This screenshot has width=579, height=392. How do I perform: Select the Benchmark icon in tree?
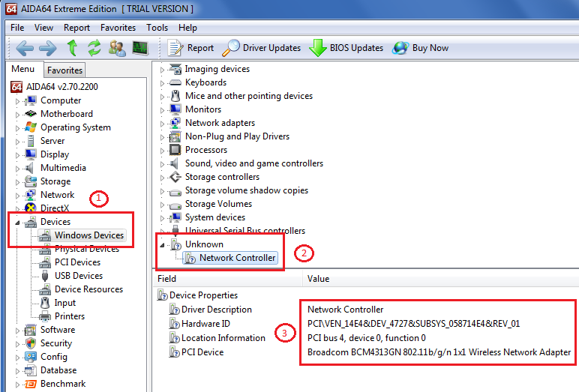coord(31,384)
